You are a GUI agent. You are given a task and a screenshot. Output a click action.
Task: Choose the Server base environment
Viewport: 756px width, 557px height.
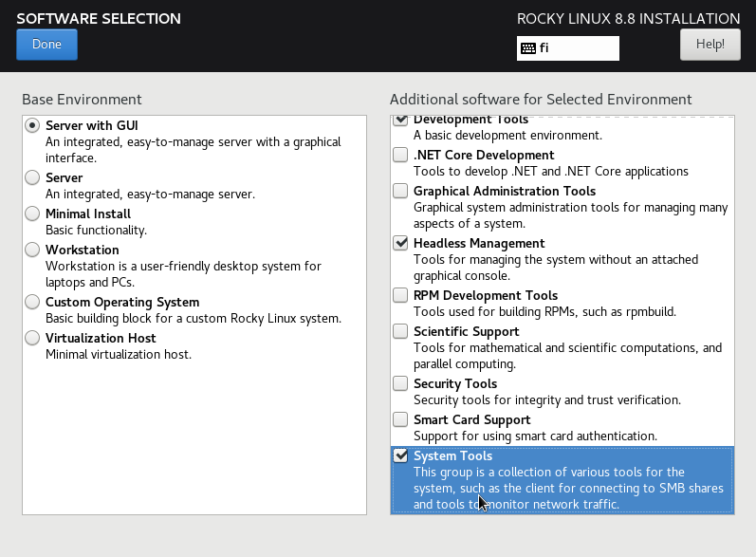(x=33, y=177)
